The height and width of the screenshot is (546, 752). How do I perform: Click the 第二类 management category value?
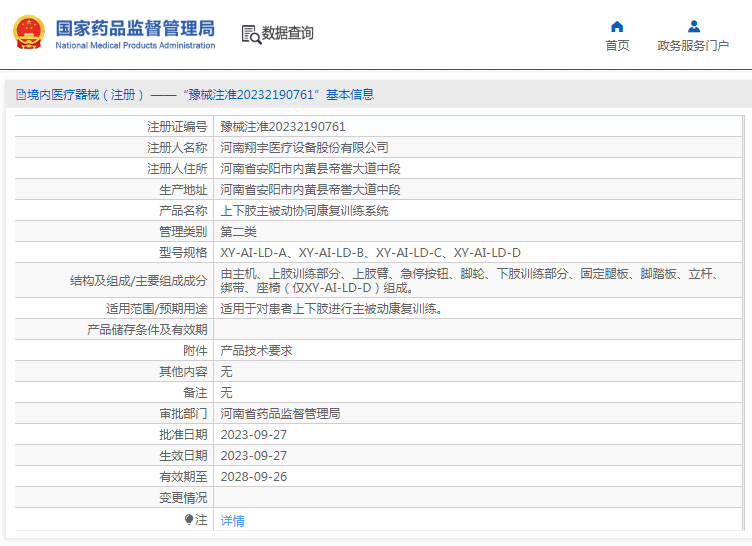tap(238, 232)
